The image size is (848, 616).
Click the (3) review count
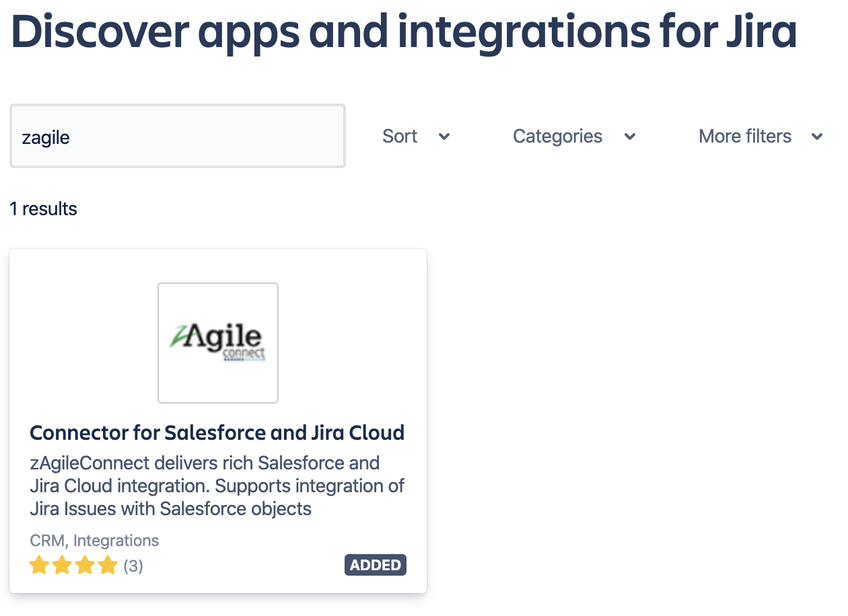coord(133,566)
